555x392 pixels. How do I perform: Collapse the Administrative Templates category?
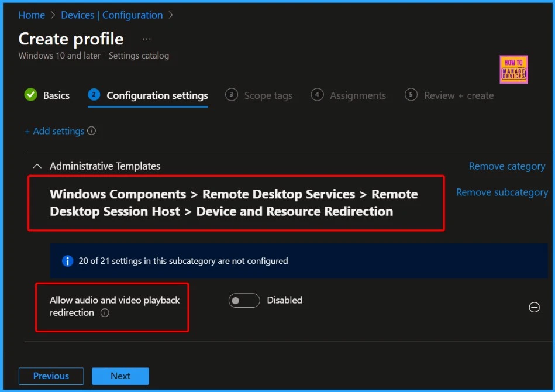[x=37, y=166]
